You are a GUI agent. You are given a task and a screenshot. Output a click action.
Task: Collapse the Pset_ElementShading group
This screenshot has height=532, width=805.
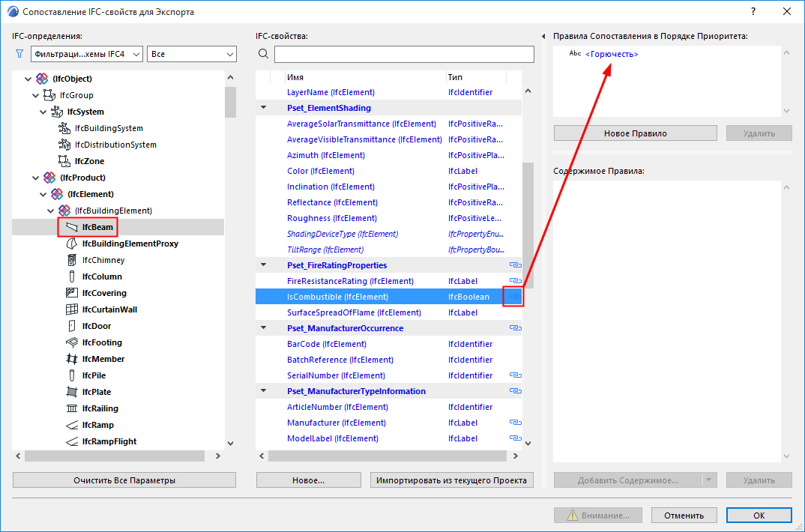[x=263, y=108]
